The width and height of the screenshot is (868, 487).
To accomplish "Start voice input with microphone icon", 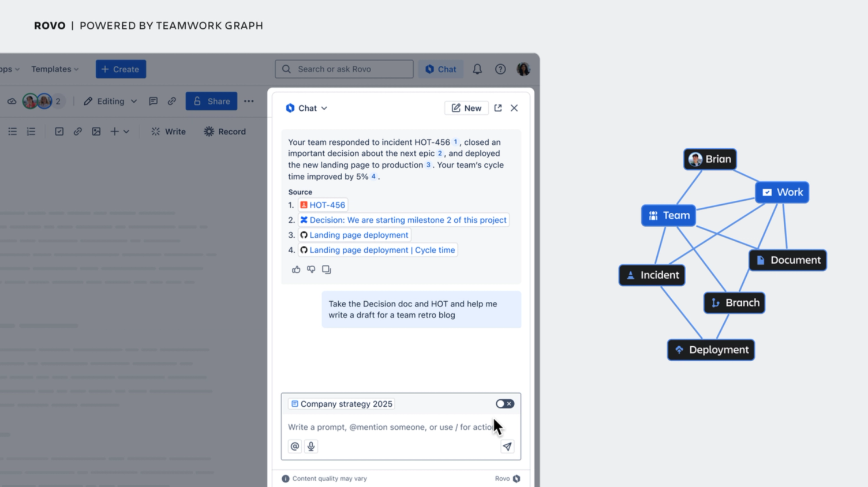I will pyautogui.click(x=311, y=447).
